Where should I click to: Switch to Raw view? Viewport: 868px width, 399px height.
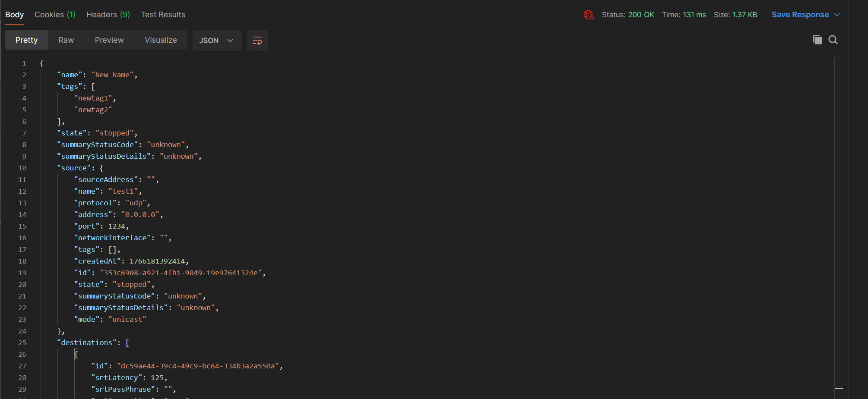66,40
